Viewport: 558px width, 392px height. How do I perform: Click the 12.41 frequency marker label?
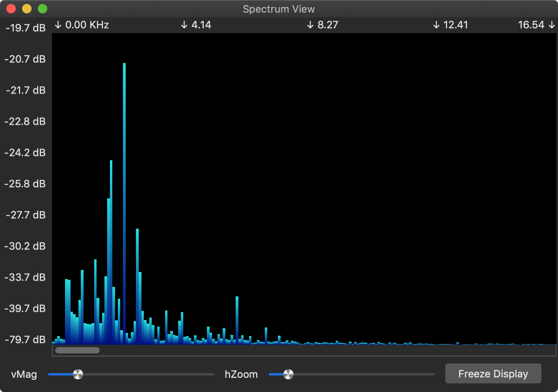[450, 25]
